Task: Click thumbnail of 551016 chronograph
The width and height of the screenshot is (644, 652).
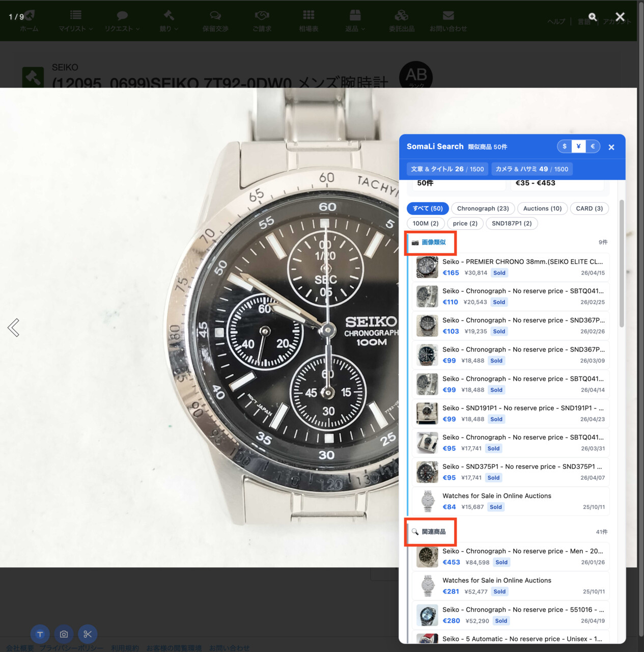Action: tap(427, 615)
